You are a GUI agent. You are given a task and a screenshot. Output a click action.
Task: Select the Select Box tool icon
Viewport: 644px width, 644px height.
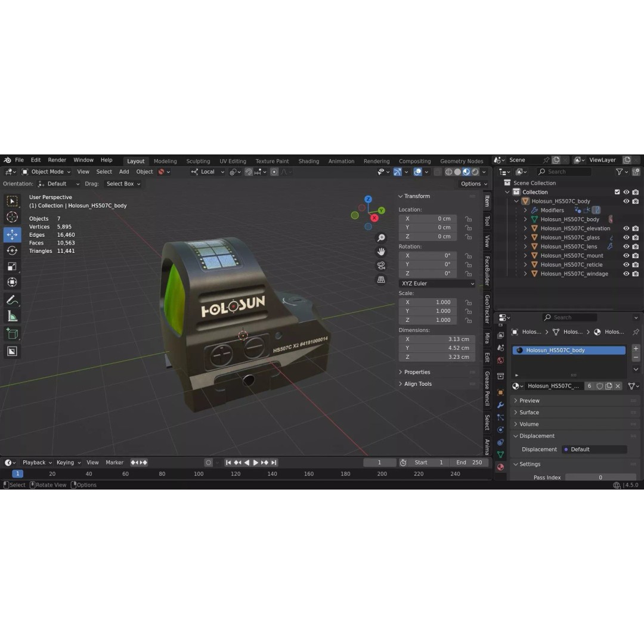click(x=12, y=201)
